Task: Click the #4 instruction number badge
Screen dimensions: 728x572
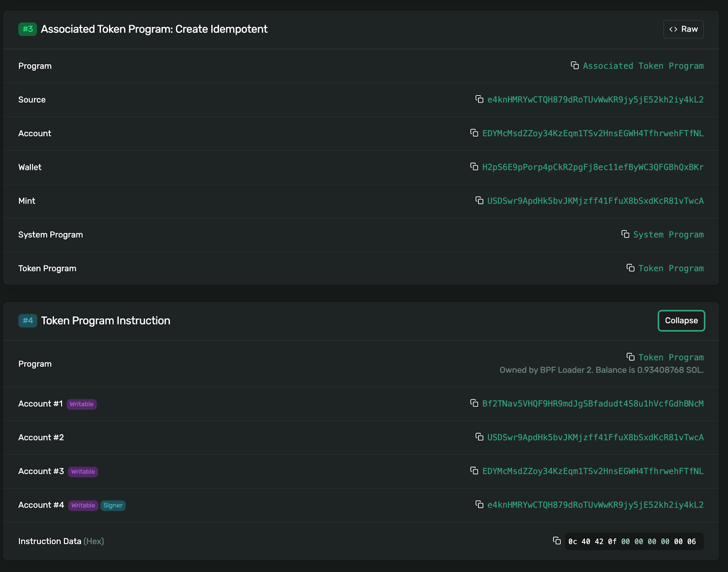Action: [x=28, y=321]
